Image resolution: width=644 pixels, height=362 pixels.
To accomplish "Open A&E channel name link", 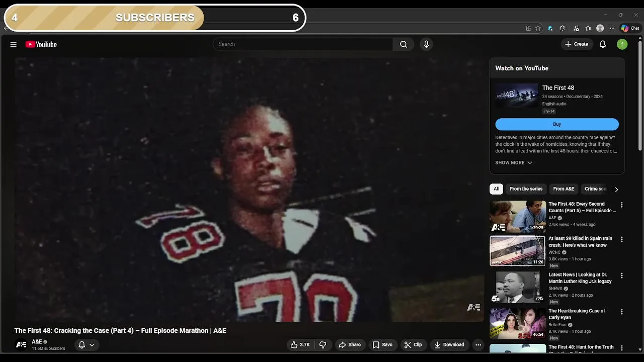I will click(37, 342).
